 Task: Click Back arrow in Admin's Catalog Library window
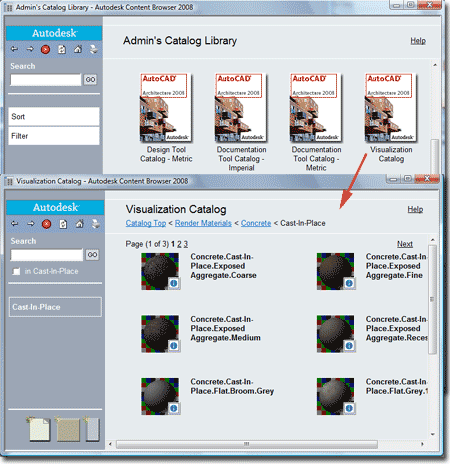click(14, 49)
